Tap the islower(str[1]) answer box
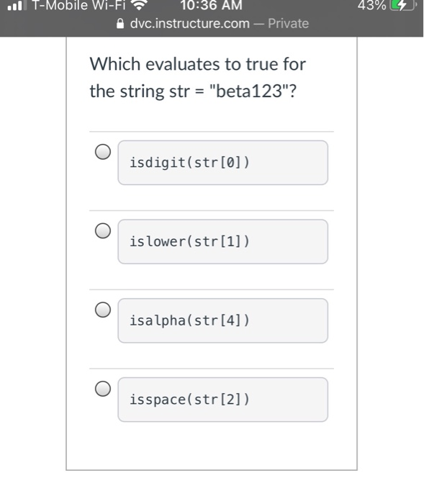 (222, 242)
